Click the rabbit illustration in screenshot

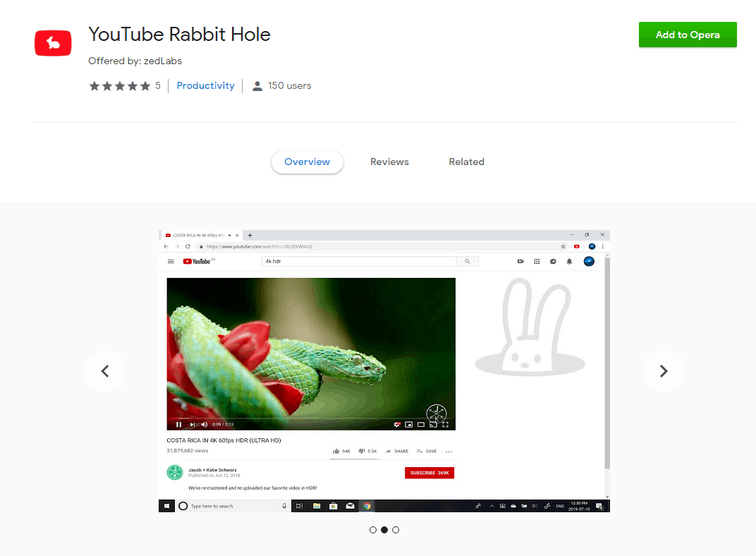click(x=530, y=328)
